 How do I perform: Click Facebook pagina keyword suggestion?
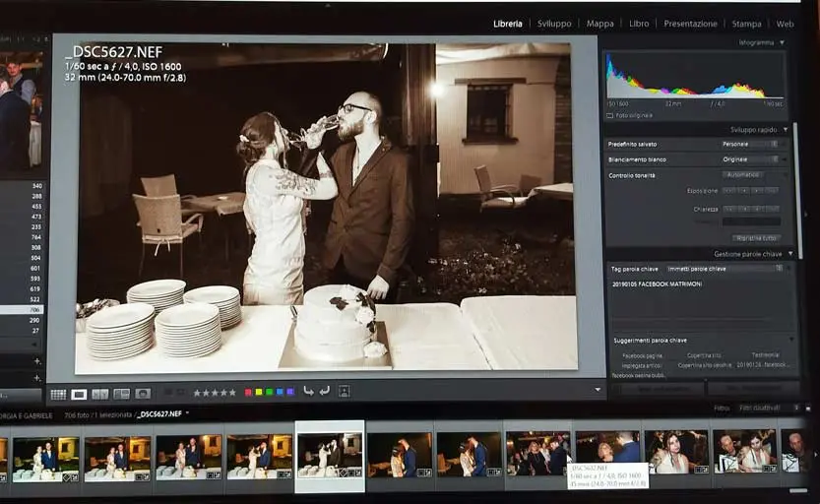[642, 355]
